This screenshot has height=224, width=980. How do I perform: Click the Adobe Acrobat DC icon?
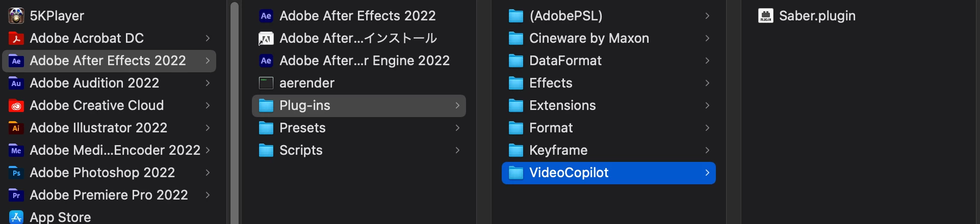(16, 38)
